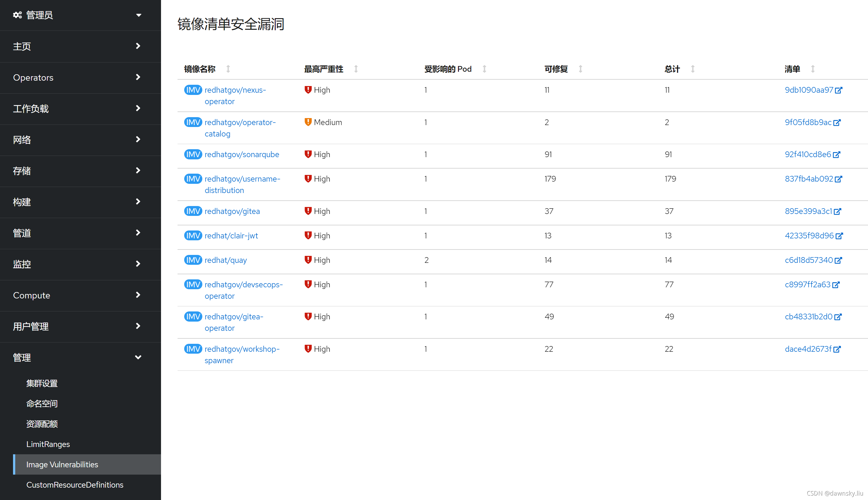Open external manifest link c8997ff2a63

click(x=812, y=284)
